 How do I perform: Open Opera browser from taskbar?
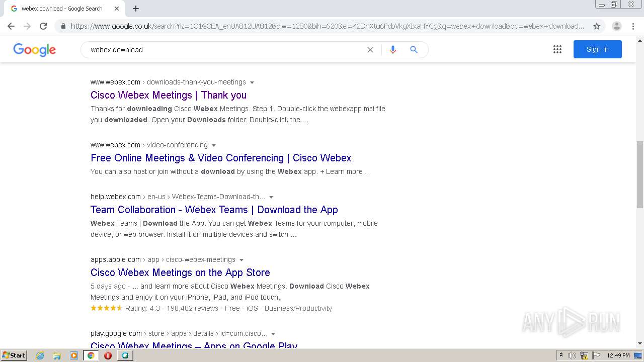(108, 355)
